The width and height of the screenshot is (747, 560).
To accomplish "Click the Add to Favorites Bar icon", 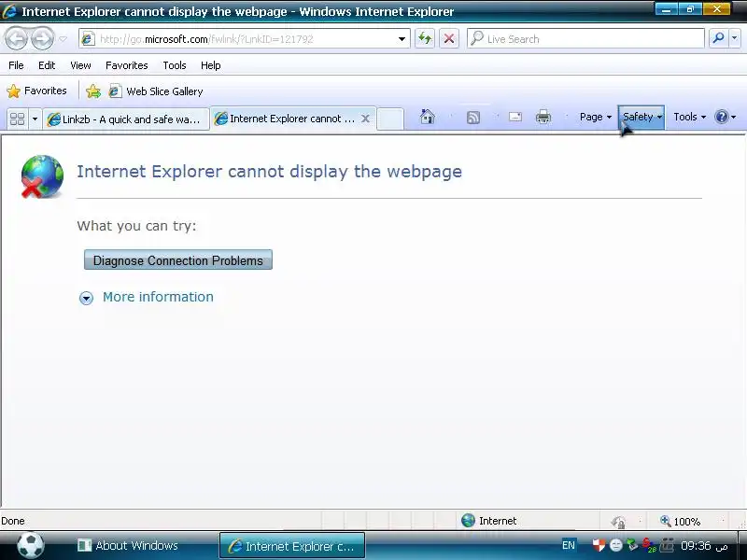I will tap(93, 91).
